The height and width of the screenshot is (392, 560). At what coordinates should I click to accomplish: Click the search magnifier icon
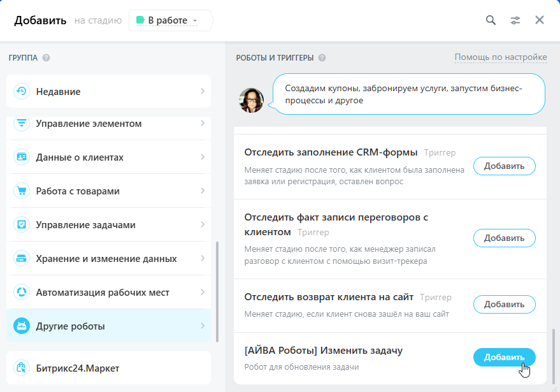pos(491,20)
